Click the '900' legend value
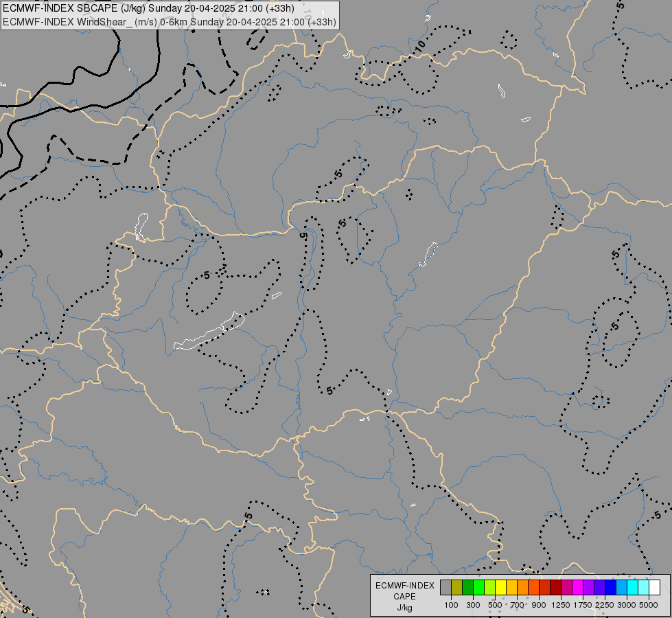This screenshot has width=672, height=618. 539,605
